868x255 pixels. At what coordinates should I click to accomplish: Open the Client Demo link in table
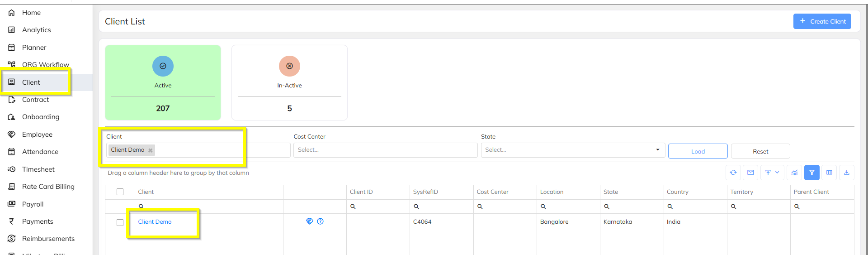155,222
